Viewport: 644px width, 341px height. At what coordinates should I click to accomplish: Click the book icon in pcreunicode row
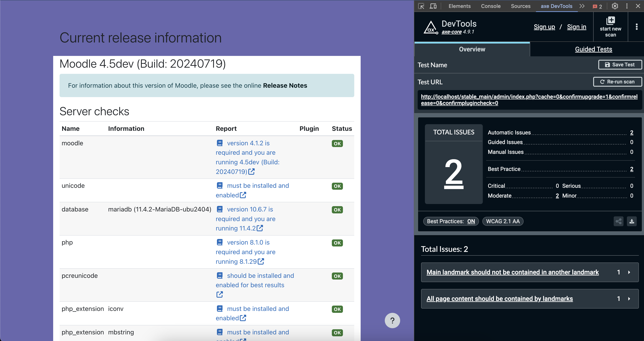220,275
